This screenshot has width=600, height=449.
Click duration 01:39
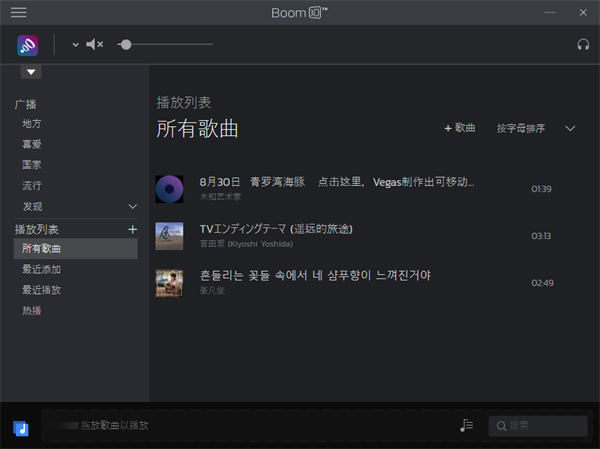pos(541,189)
